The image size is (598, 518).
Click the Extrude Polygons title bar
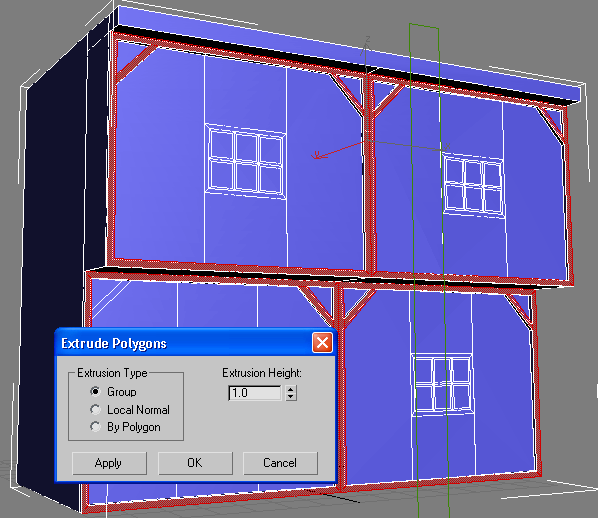(195, 343)
